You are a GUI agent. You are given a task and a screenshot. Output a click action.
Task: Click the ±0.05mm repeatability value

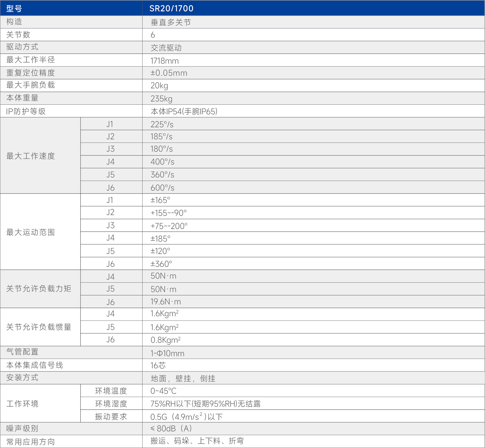pyautogui.click(x=169, y=73)
